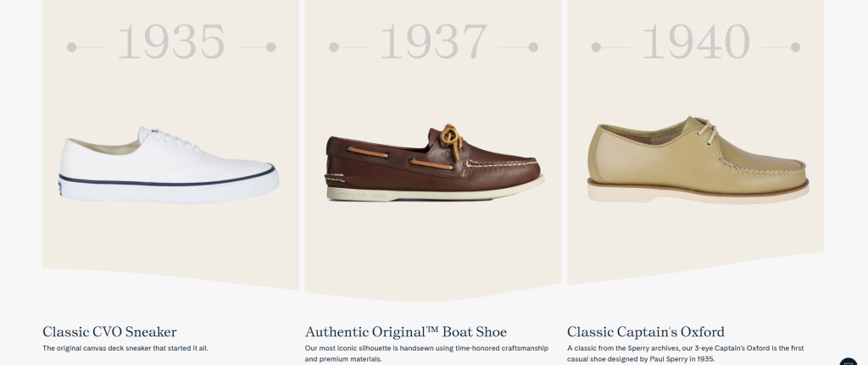Click the dot left of 1935
Screen dimensions: 868x365
72,47
